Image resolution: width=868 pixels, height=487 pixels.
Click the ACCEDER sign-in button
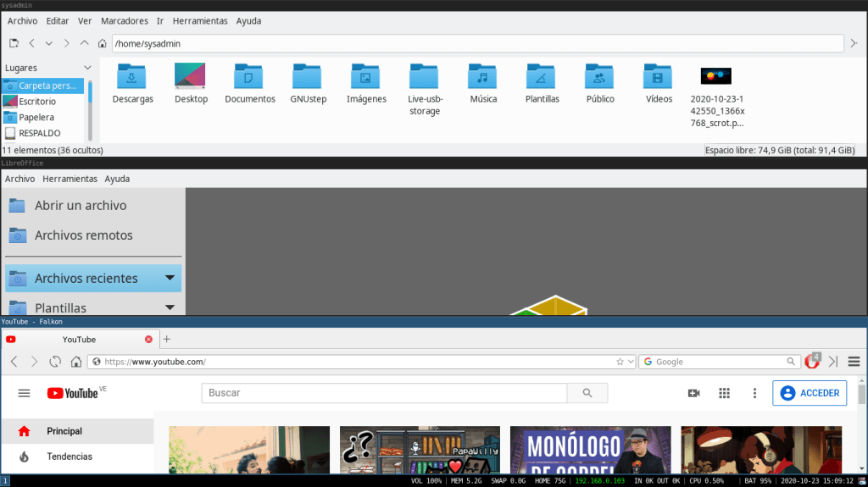(810, 393)
